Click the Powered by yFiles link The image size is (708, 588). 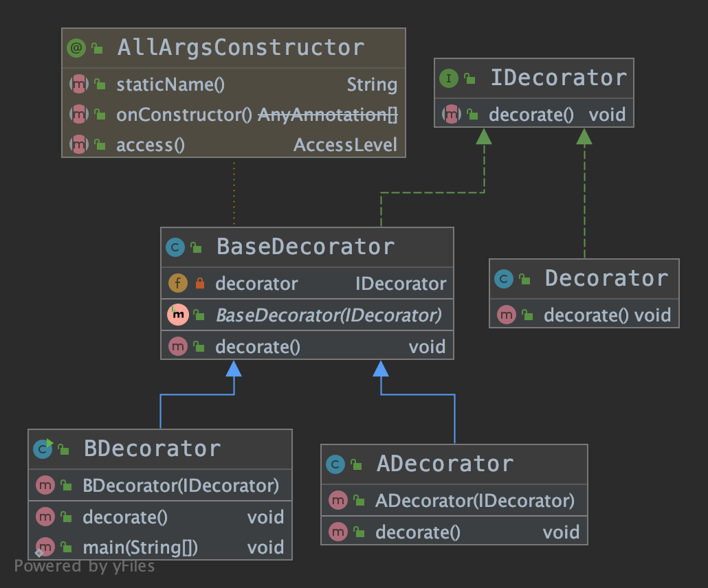85,566
